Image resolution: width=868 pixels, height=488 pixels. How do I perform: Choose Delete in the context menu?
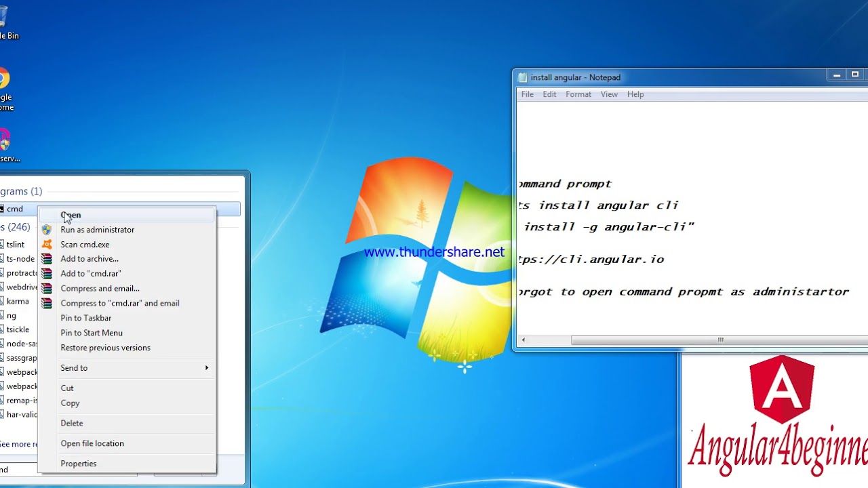pyautogui.click(x=127, y=423)
